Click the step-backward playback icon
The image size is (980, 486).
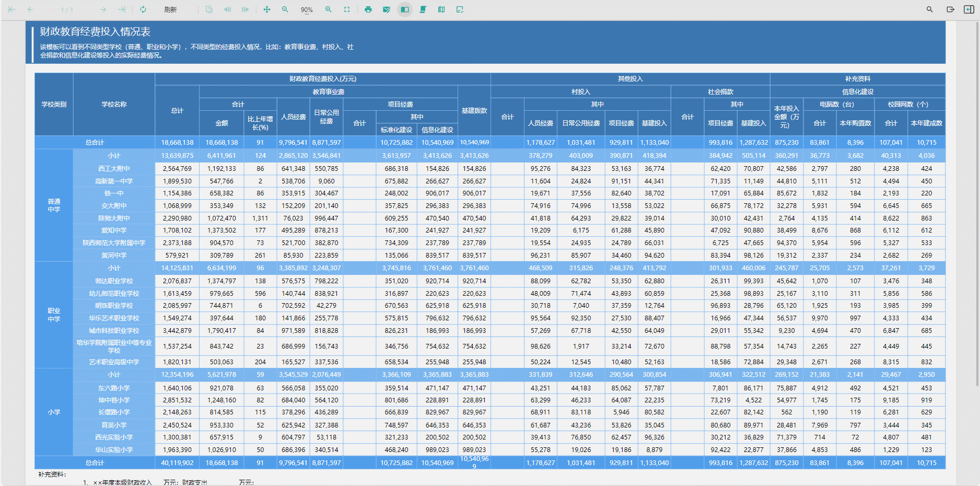pos(227,9)
